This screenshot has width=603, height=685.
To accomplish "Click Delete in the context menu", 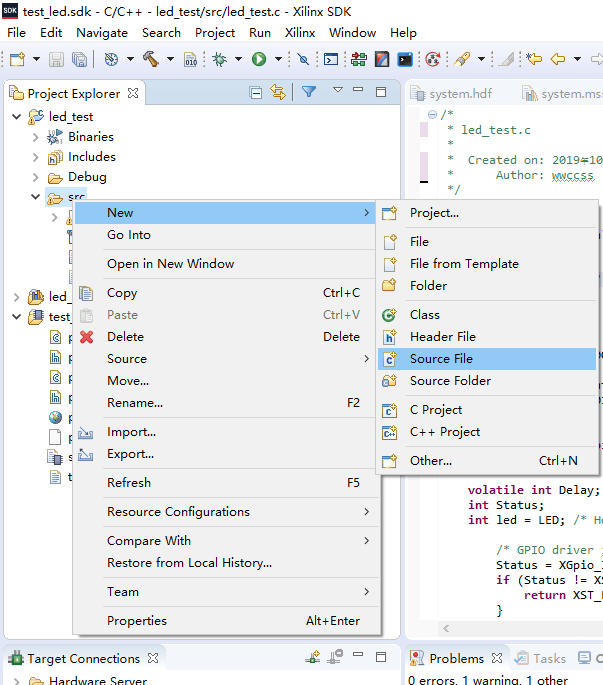I will click(225, 337).
